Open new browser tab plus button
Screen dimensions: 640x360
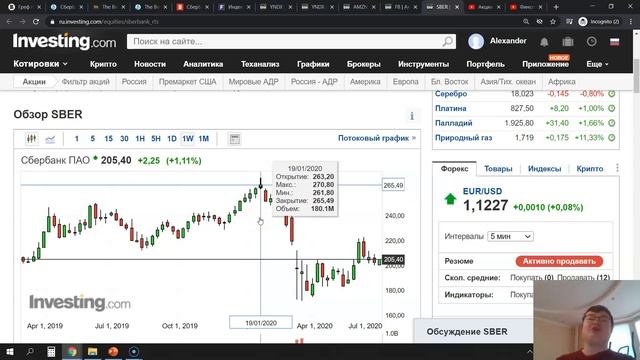[556, 7]
